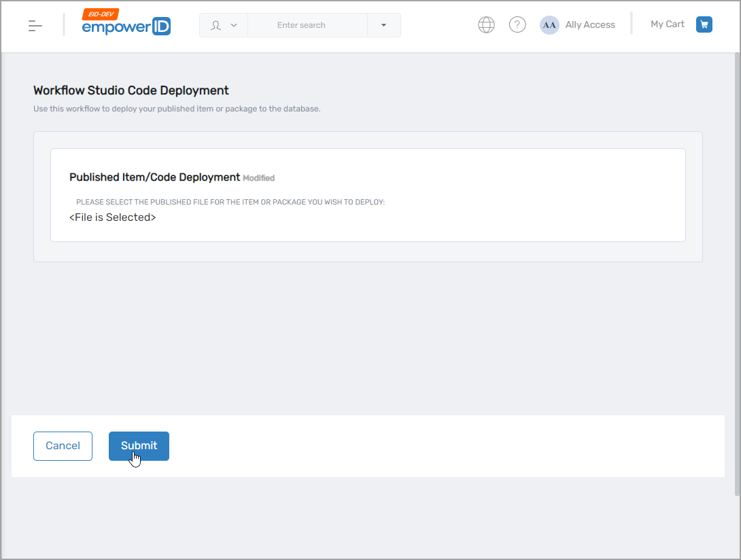This screenshot has height=560, width=741.
Task: Open the dropdown at the right of the search bar
Action: point(384,24)
